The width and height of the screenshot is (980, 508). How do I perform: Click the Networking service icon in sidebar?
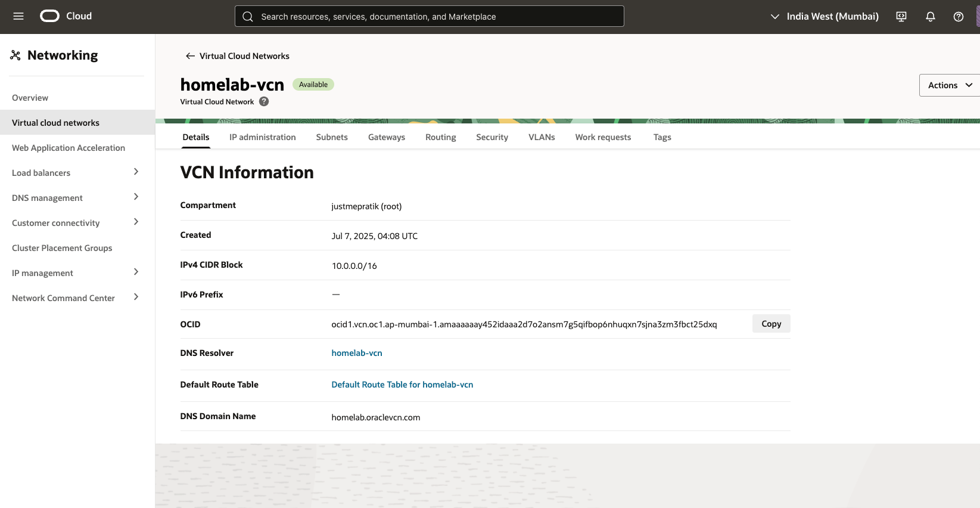point(15,55)
